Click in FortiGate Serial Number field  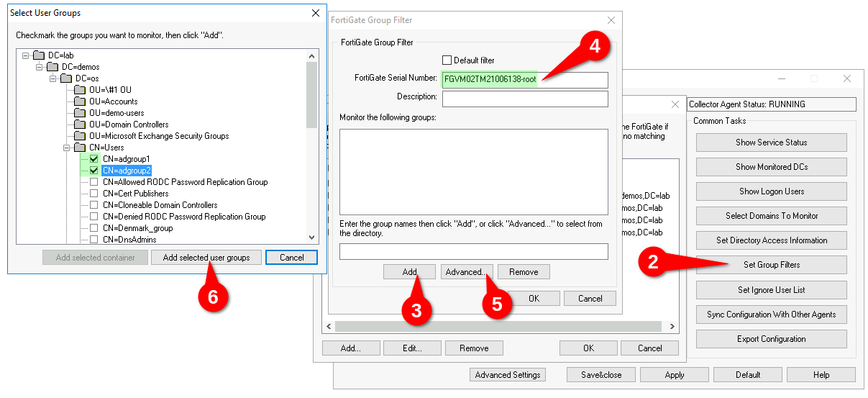[524, 79]
